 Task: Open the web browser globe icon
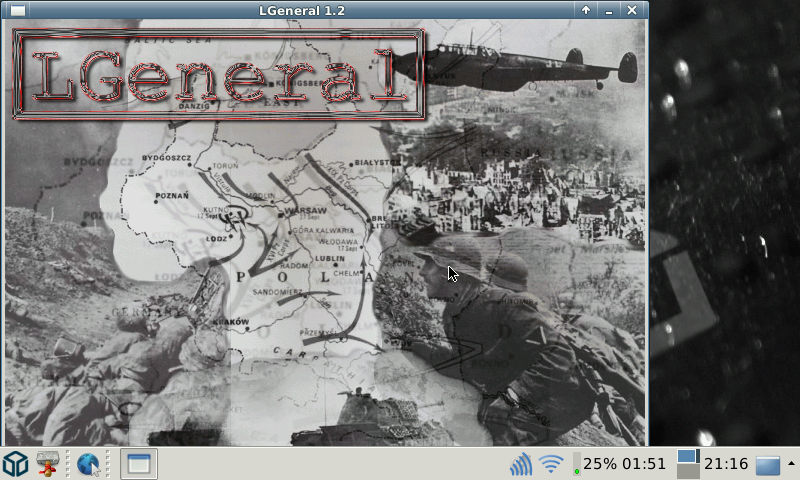point(88,464)
